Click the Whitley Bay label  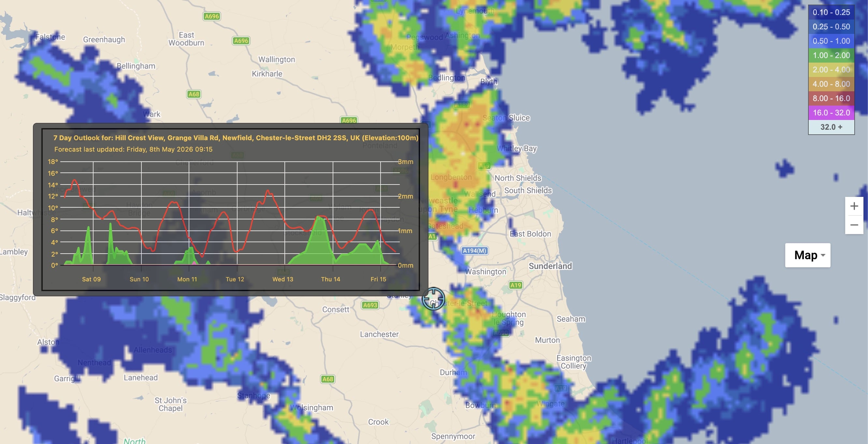[517, 148]
